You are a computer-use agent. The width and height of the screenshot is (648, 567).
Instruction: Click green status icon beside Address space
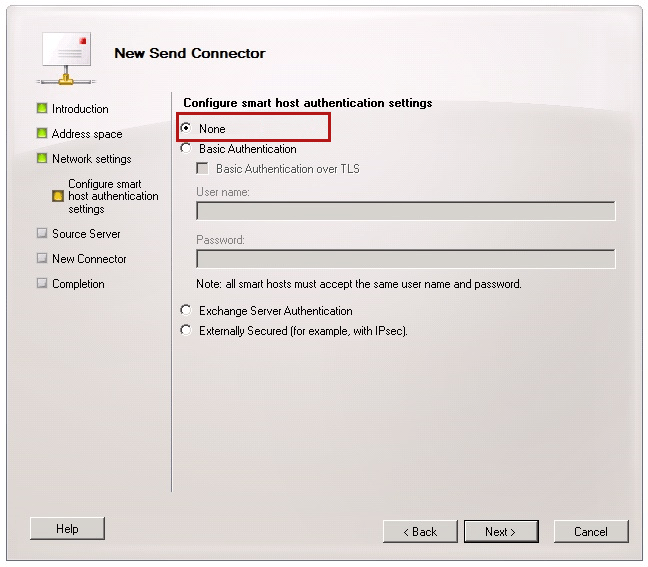pos(42,133)
